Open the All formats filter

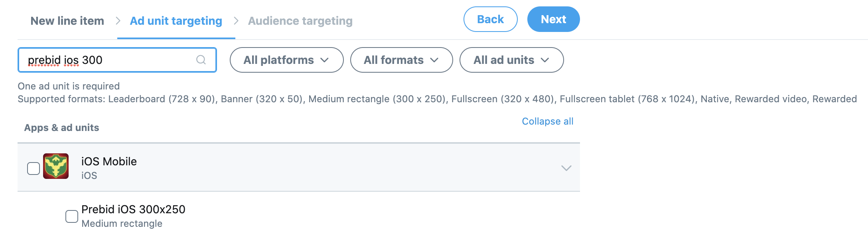(x=401, y=60)
